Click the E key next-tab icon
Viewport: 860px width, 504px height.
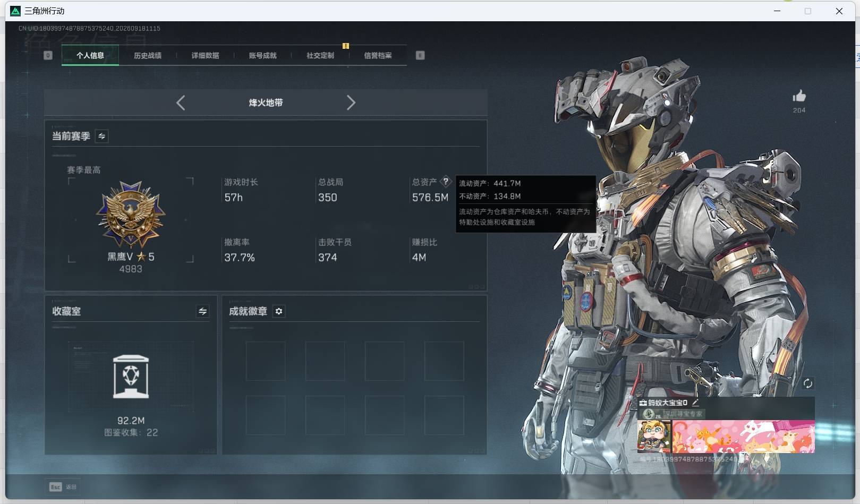(x=420, y=55)
